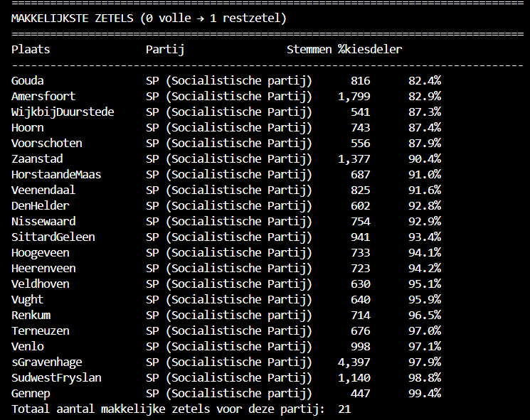Screen dimensions: 530x420
Task: Click the place name 'Gouda'
Action: [27, 81]
